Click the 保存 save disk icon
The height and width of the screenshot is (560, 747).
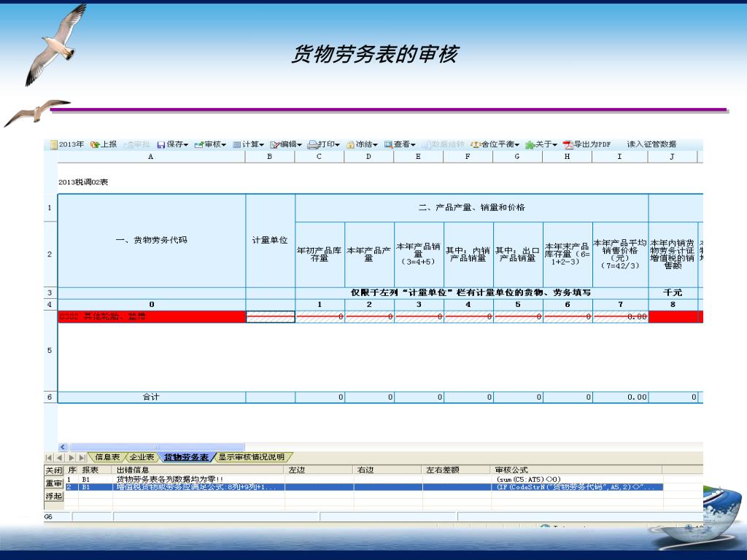tap(161, 145)
